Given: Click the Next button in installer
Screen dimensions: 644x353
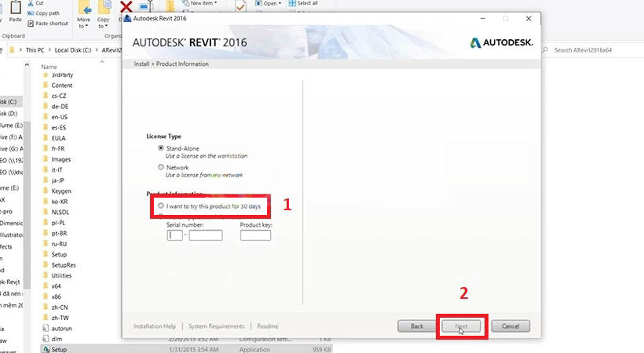Looking at the screenshot, I should (x=461, y=326).
